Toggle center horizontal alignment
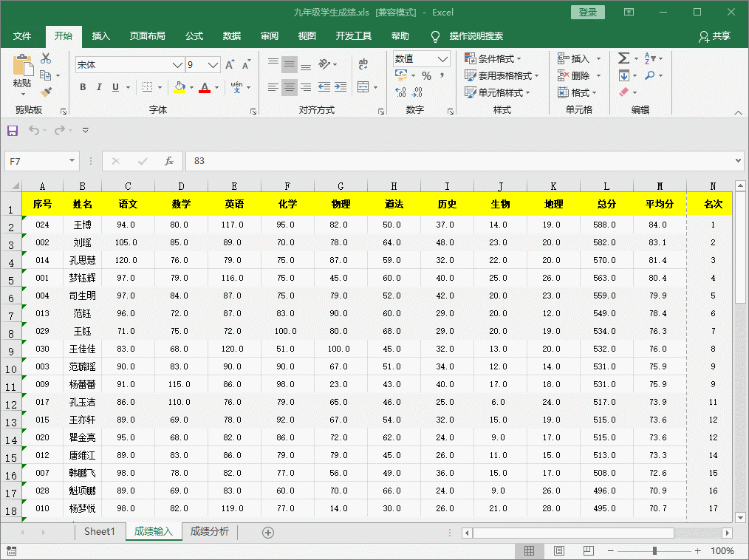 [x=290, y=87]
